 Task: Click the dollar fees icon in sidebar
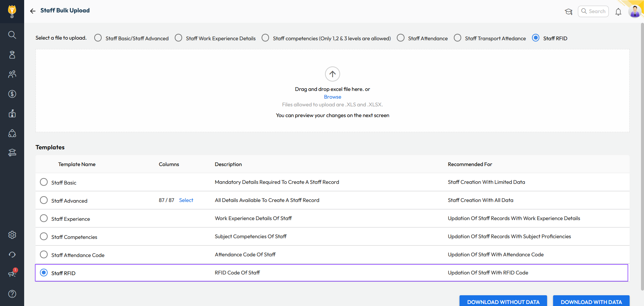[12, 94]
